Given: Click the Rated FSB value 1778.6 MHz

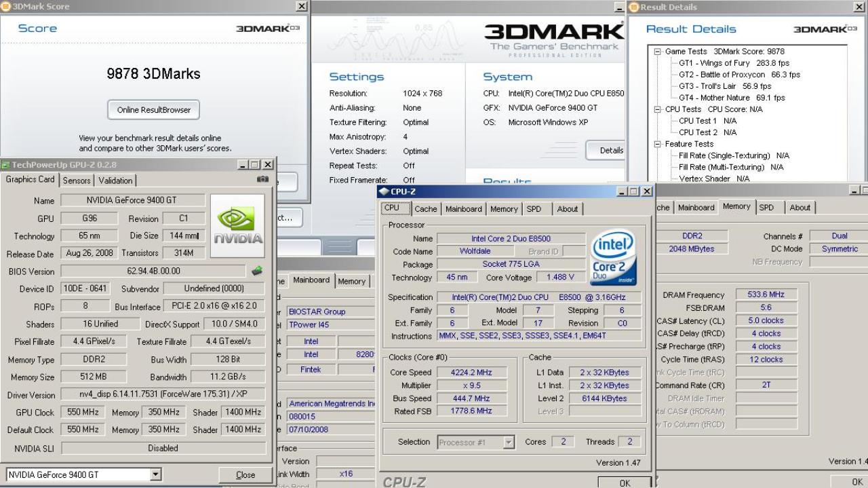Looking at the screenshot, I should (473, 411).
